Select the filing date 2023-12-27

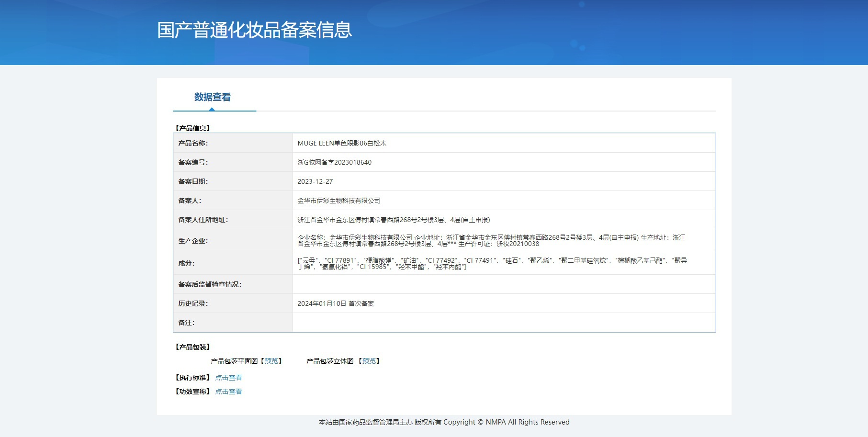click(315, 181)
